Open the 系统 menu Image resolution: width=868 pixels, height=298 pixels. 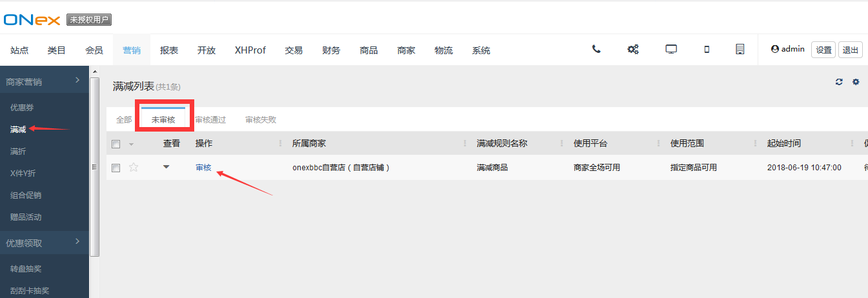pos(481,50)
